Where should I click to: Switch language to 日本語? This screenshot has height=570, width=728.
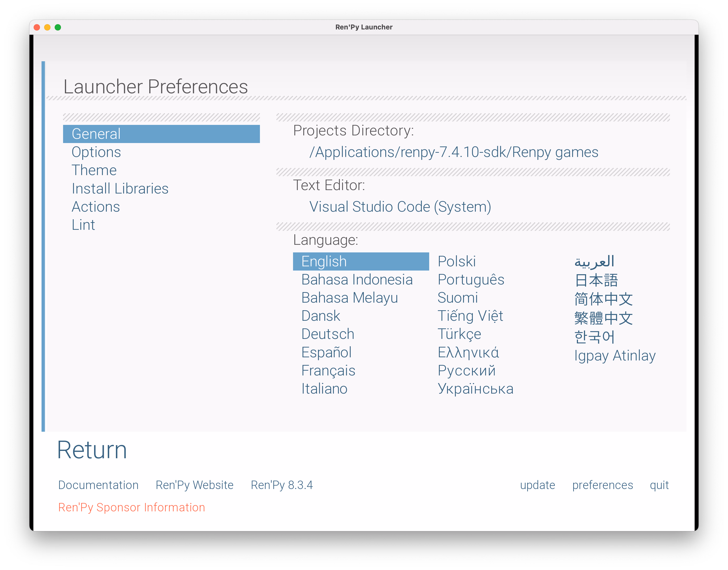[596, 280]
